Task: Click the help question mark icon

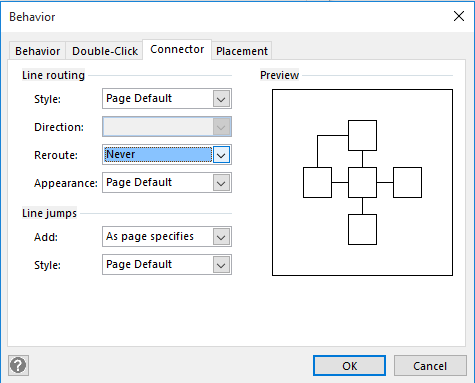Action: 18,365
